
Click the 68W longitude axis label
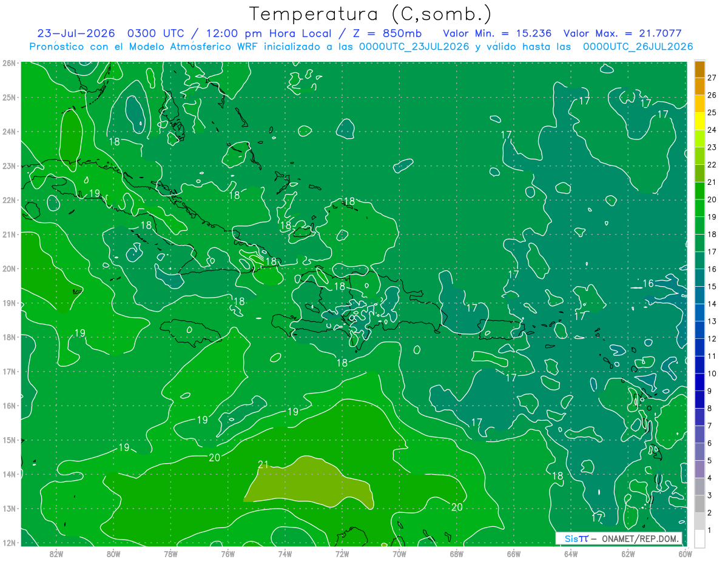pyautogui.click(x=456, y=553)
